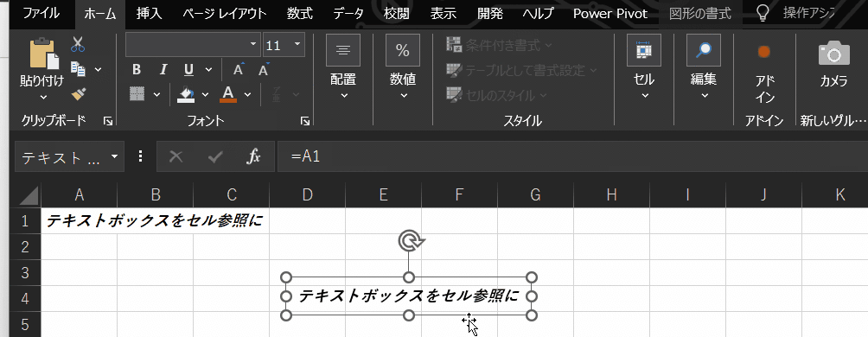The height and width of the screenshot is (337, 868).
Task: Expand the borders dropdown arrow
Action: [x=156, y=94]
